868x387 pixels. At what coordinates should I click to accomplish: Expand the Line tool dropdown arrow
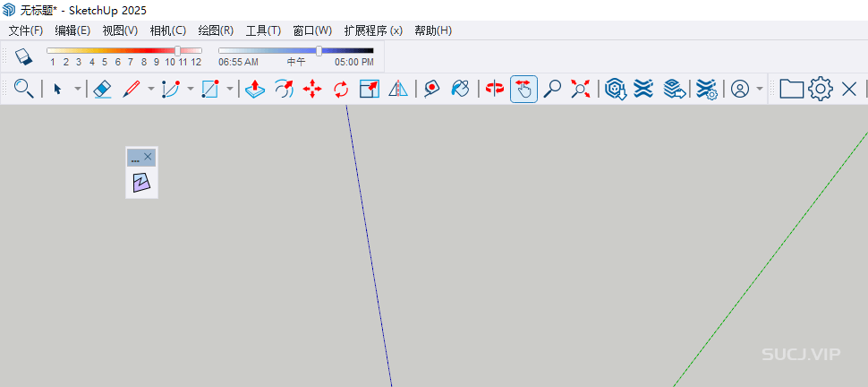tap(151, 89)
